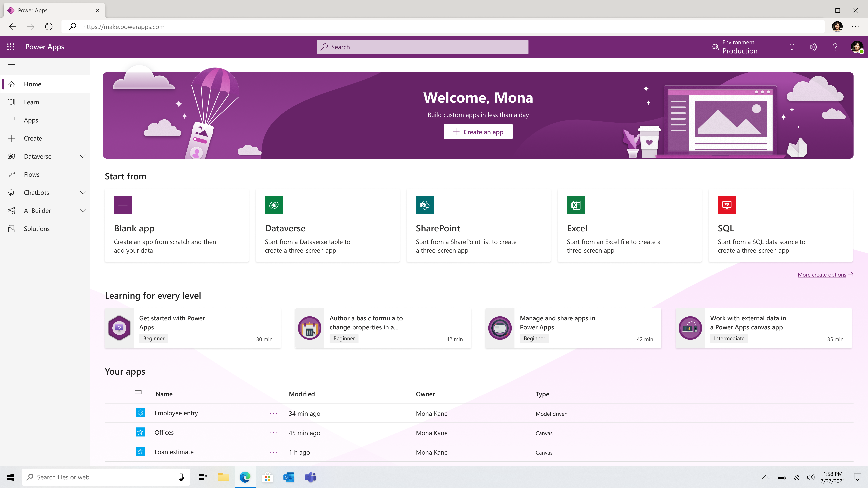Click the SharePoint tile icon

(425, 205)
